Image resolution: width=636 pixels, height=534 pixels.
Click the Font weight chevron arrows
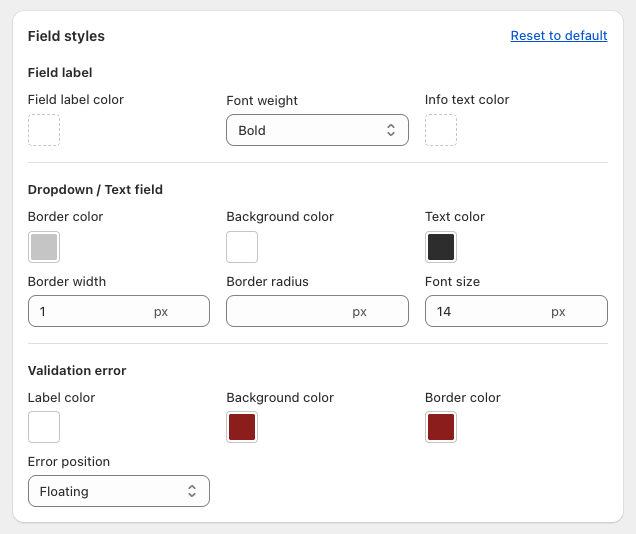[x=391, y=130]
